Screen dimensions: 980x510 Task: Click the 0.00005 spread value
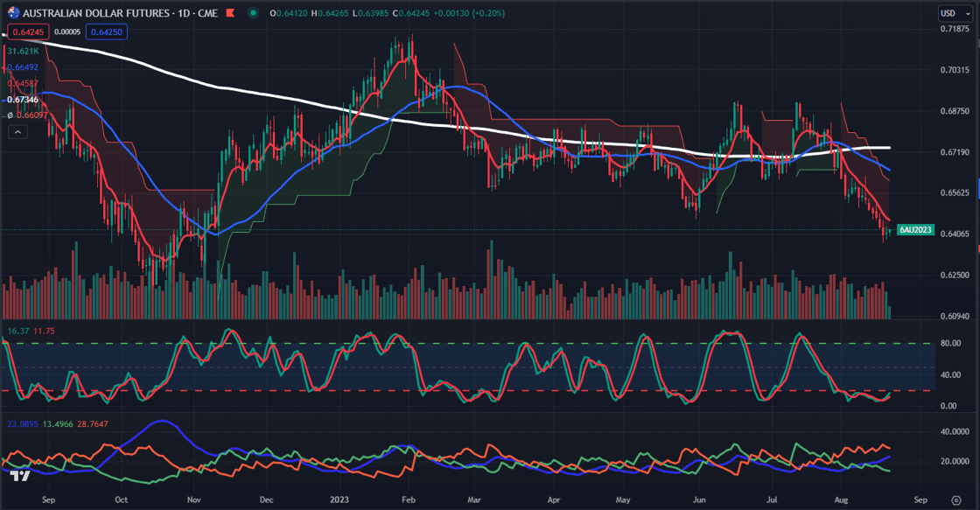tap(67, 31)
